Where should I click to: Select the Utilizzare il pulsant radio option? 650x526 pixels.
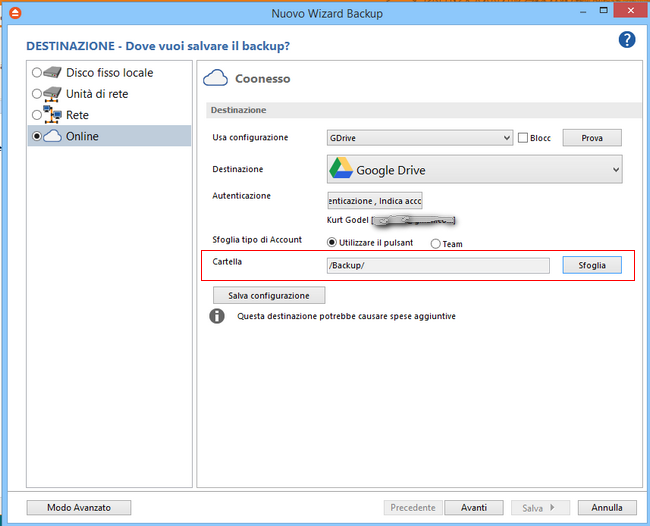(333, 243)
